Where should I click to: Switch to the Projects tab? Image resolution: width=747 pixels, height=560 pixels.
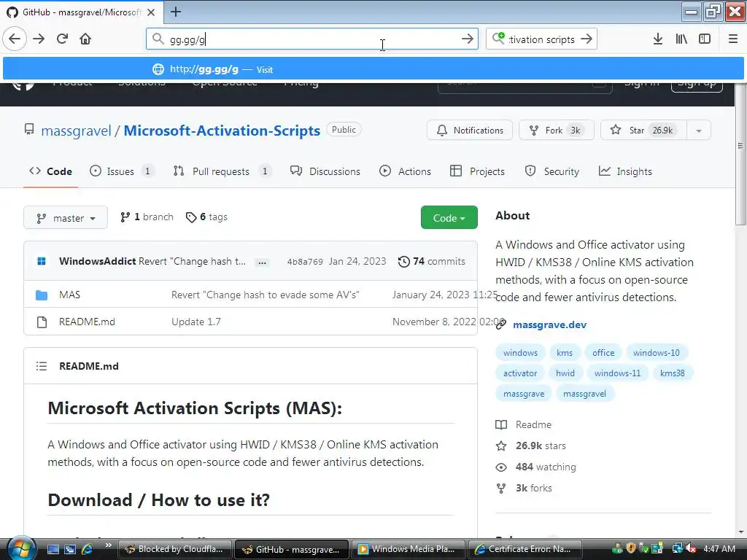click(477, 171)
